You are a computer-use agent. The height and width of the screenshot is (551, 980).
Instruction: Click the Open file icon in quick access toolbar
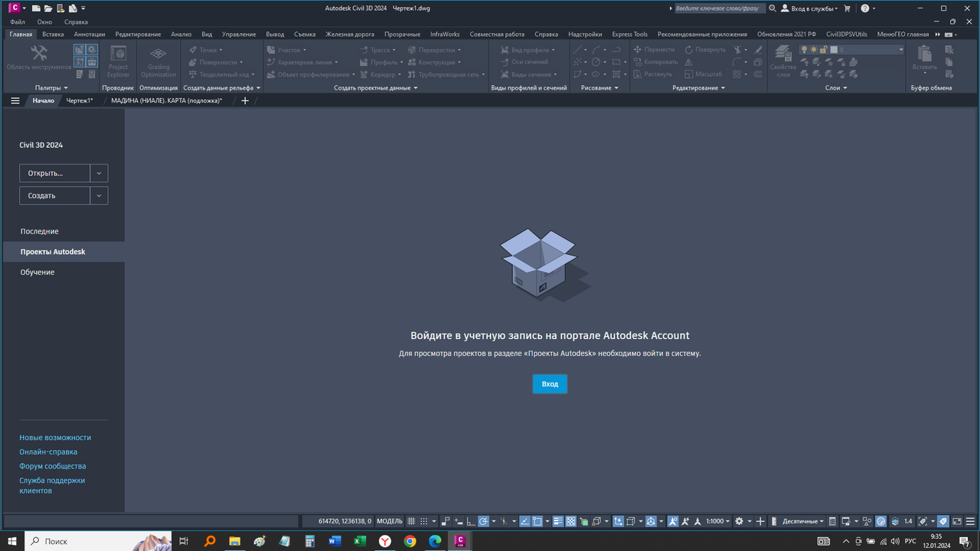pyautogui.click(x=47, y=8)
